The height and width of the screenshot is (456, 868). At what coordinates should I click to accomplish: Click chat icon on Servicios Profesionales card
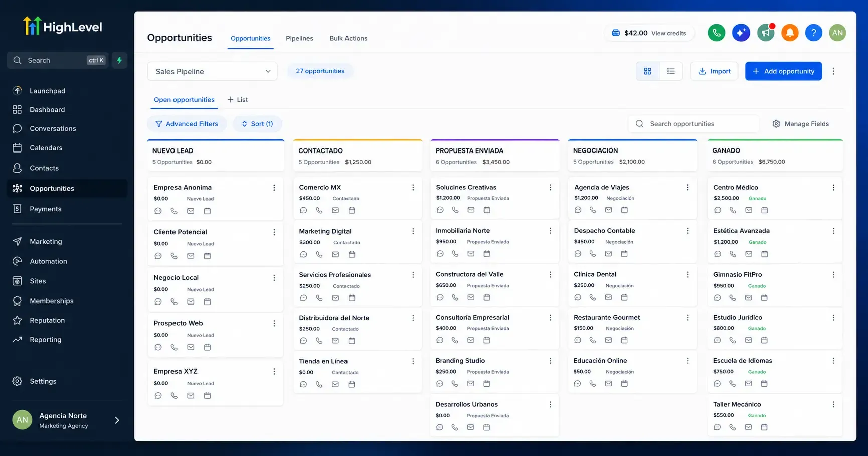coord(303,298)
